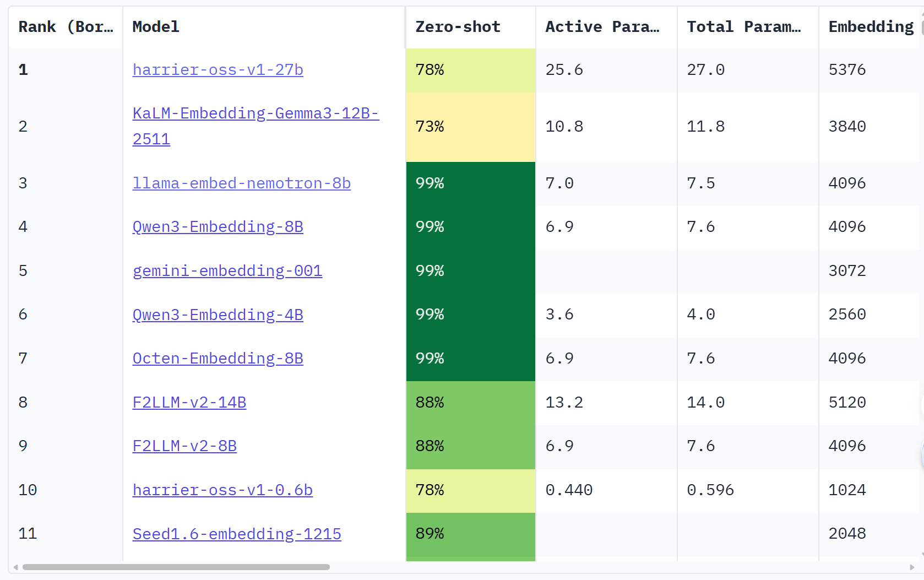Select the 3.6 active parameters value
The height and width of the screenshot is (580, 924).
(559, 315)
